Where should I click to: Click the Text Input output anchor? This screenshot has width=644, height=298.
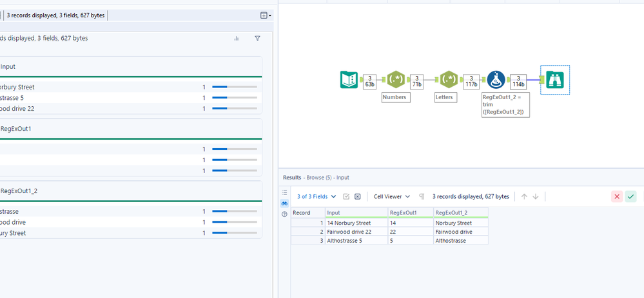(x=360, y=80)
